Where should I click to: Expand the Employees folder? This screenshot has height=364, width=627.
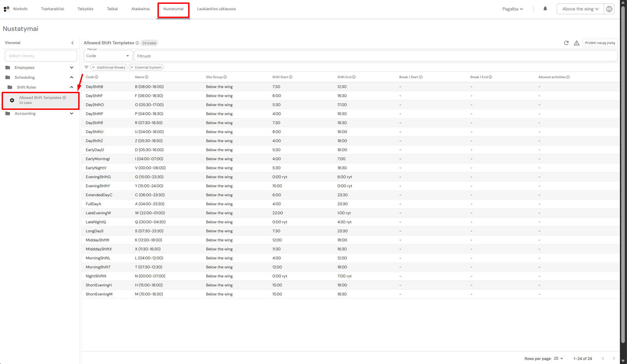(x=71, y=67)
